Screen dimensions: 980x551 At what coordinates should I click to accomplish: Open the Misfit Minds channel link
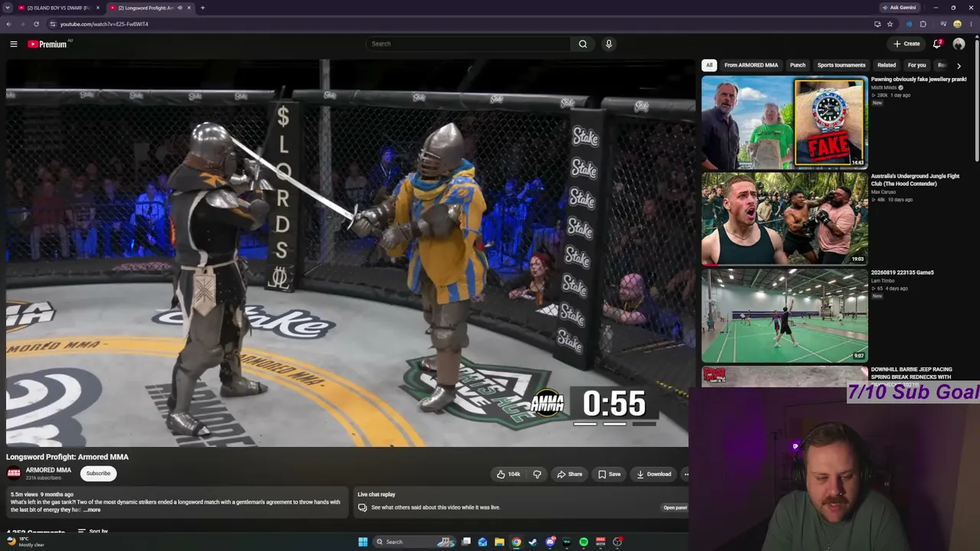[884, 88]
